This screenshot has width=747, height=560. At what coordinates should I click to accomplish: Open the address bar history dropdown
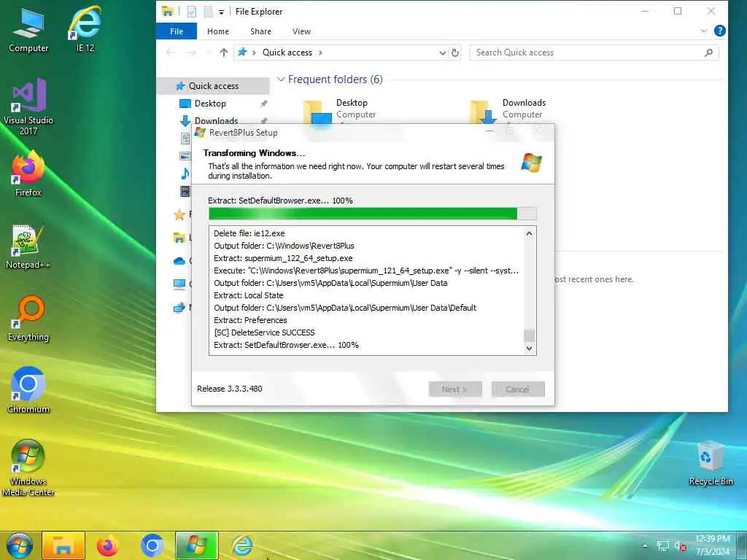click(442, 52)
